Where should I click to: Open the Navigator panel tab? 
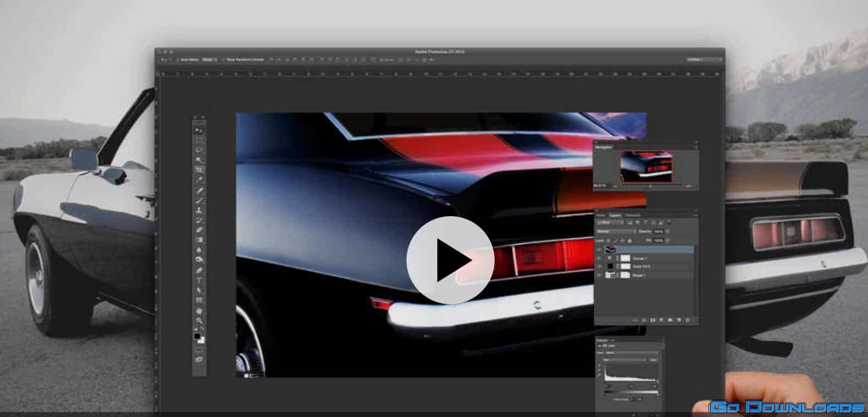604,147
